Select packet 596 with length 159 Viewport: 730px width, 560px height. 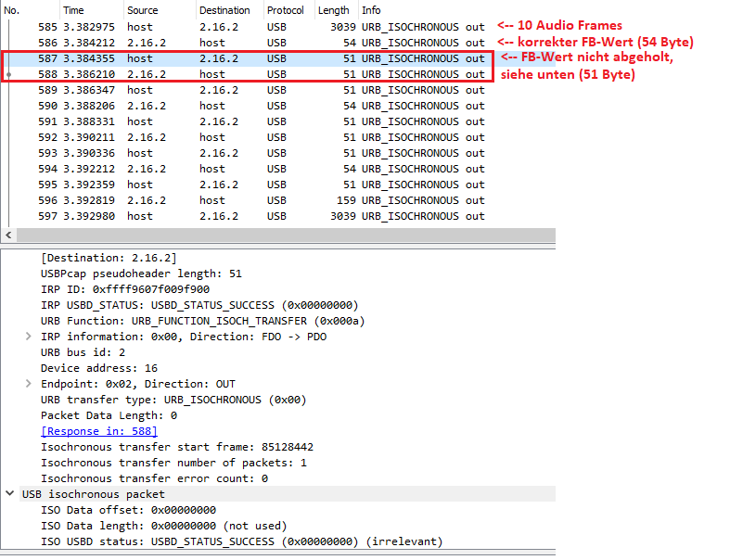[x=278, y=200]
